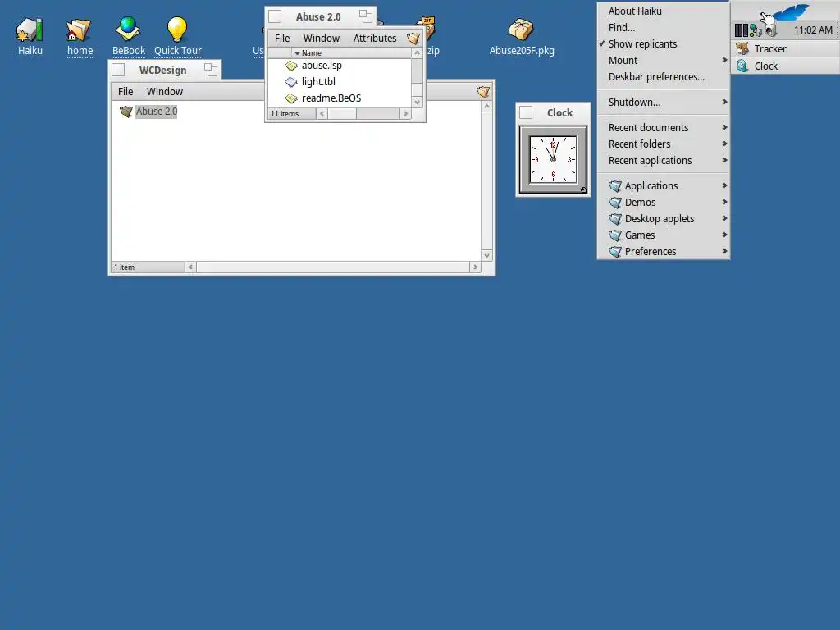The image size is (840, 630).
Task: Select the Abuse 2.0 folder in WCDesign
Action: pyautogui.click(x=148, y=112)
